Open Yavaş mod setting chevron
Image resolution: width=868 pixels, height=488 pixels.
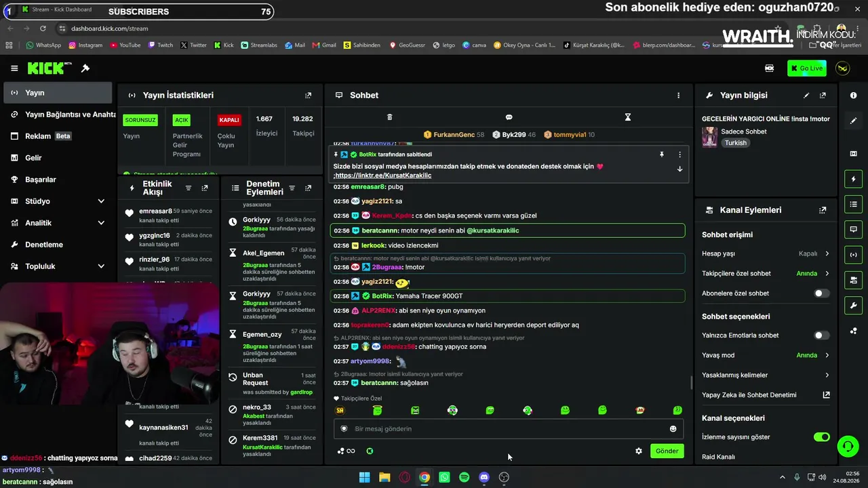pyautogui.click(x=827, y=355)
